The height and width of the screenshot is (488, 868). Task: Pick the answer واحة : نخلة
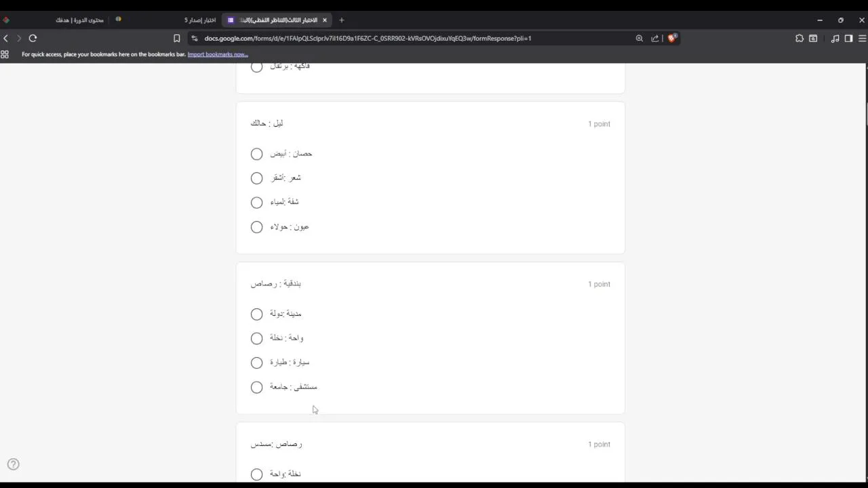point(256,338)
